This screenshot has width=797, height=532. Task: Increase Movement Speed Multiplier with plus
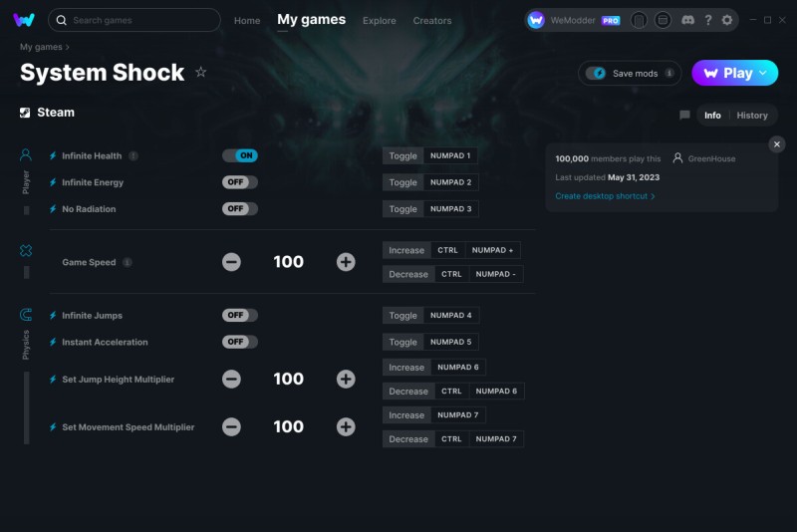coord(346,426)
